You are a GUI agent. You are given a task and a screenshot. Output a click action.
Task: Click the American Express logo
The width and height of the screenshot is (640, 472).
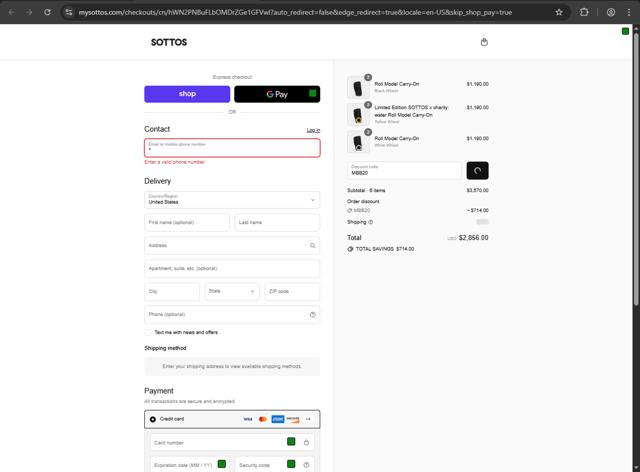coord(278,419)
